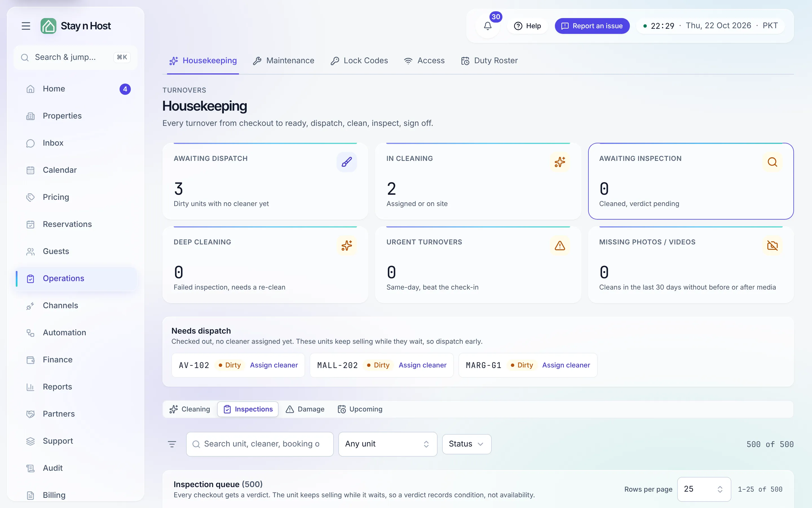Select the Inspections sub-tab
Image resolution: width=812 pixels, height=508 pixels.
pos(248,409)
